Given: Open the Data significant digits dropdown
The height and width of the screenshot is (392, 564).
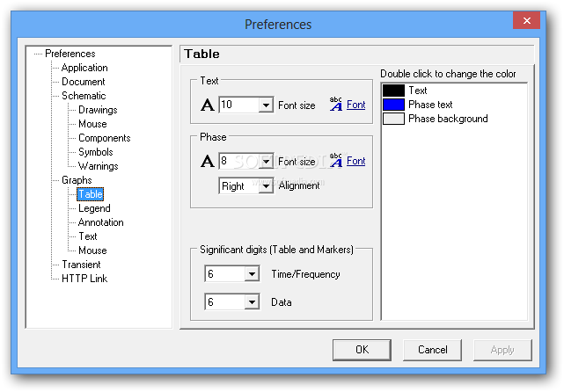Looking at the screenshot, I should (x=252, y=301).
